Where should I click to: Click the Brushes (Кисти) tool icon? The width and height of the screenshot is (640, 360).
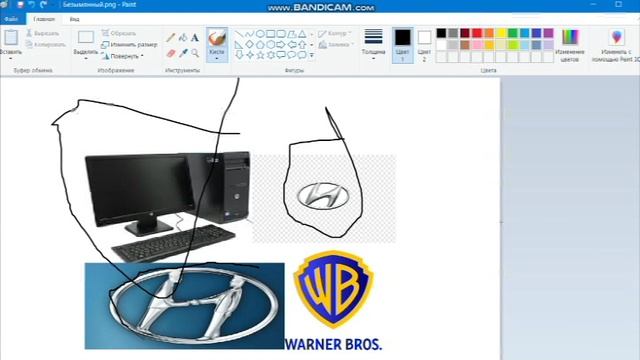(217, 38)
